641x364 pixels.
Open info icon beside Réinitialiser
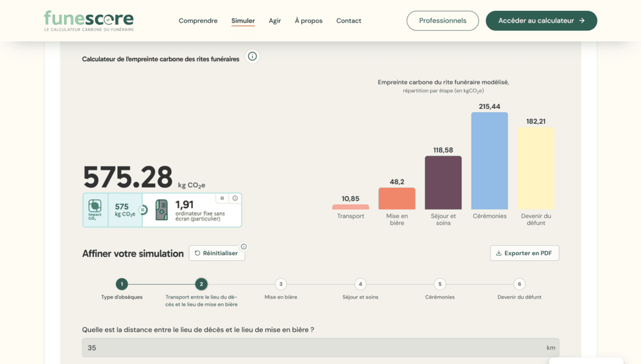point(244,246)
